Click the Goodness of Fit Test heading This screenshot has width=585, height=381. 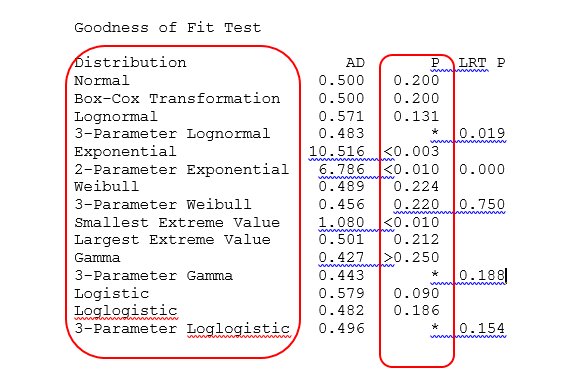pyautogui.click(x=168, y=28)
